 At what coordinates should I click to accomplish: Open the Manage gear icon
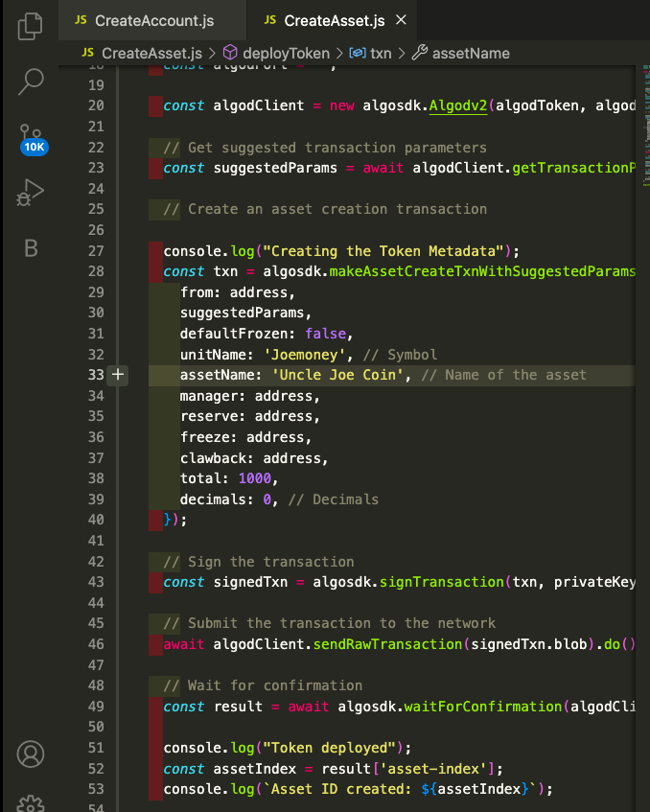coord(31,803)
